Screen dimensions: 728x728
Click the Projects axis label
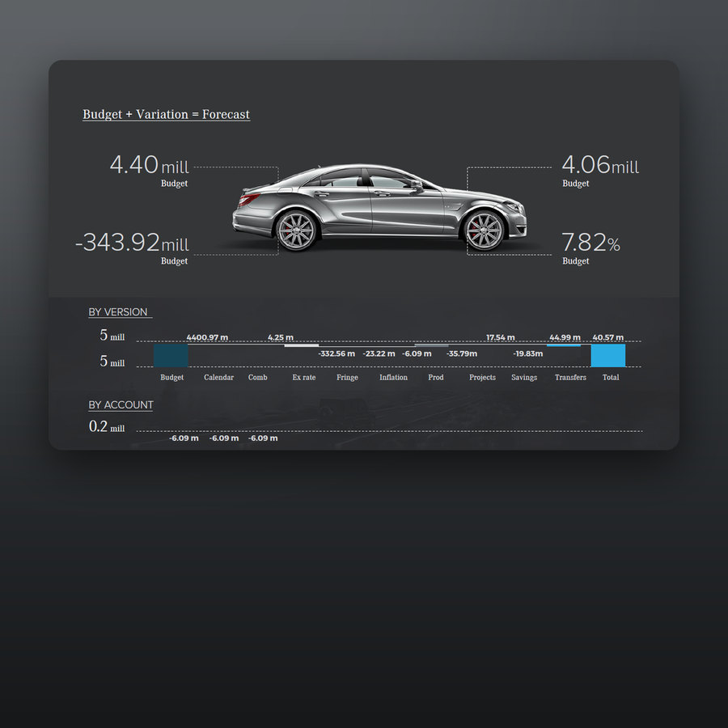click(482, 378)
